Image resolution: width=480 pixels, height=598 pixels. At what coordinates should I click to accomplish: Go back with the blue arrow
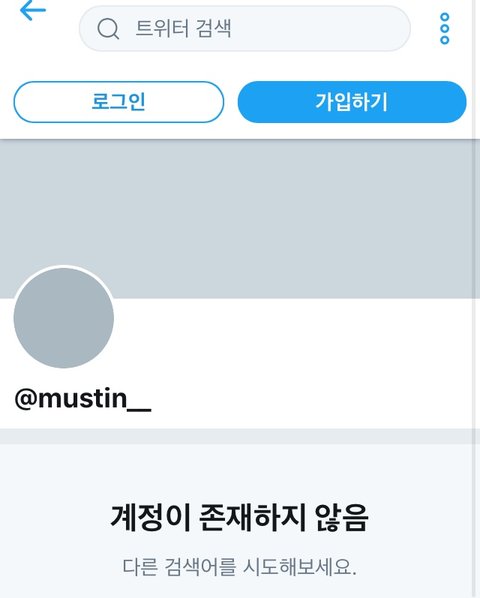(32, 10)
